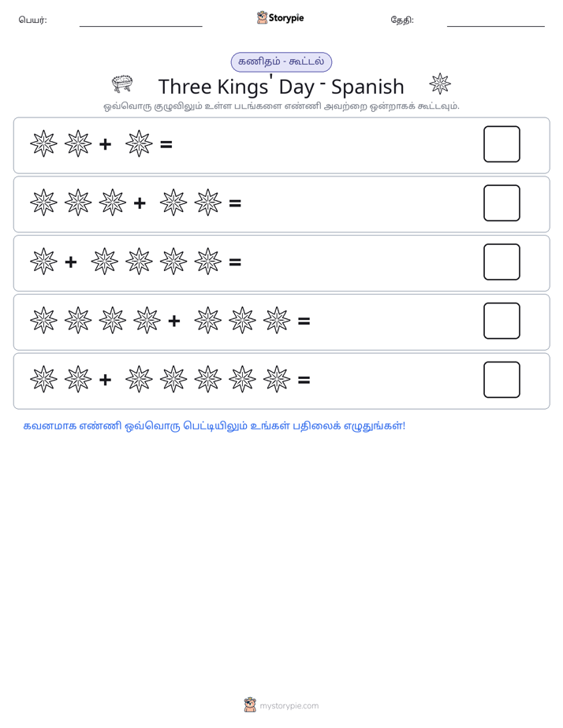
Task: Click the blue Tamil instruction text below rows
Action: tap(214, 425)
